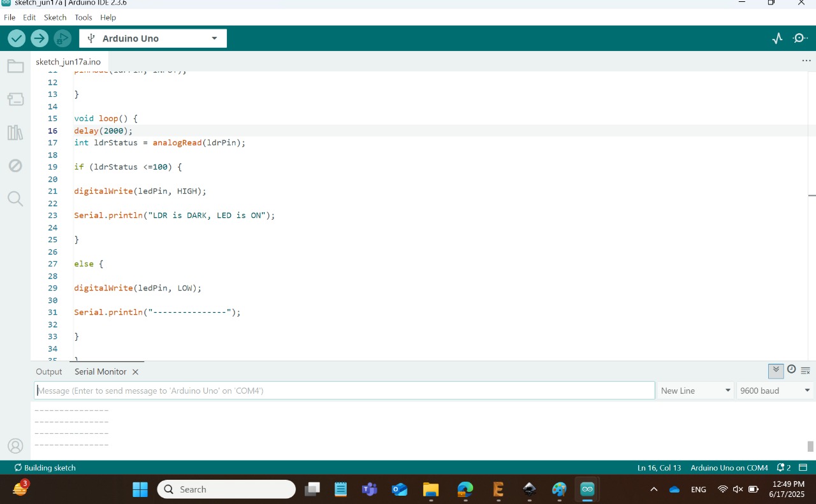
Task: Click the delay(2000); code line
Action: click(103, 131)
